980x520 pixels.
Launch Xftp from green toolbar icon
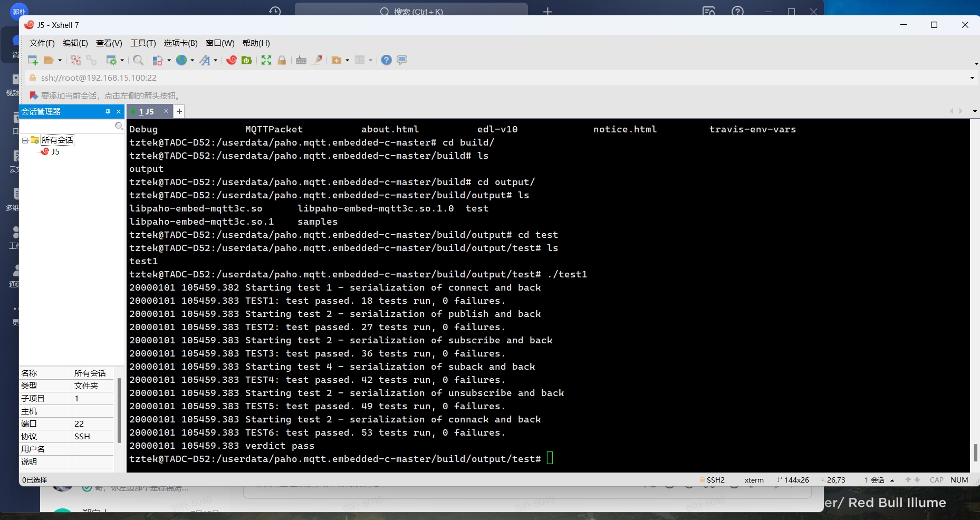246,60
